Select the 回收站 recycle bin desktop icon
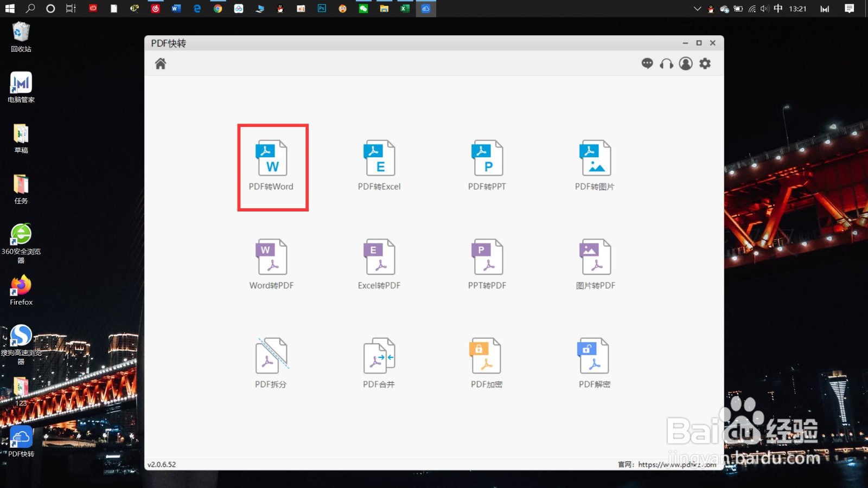Image resolution: width=868 pixels, height=488 pixels. click(x=21, y=37)
